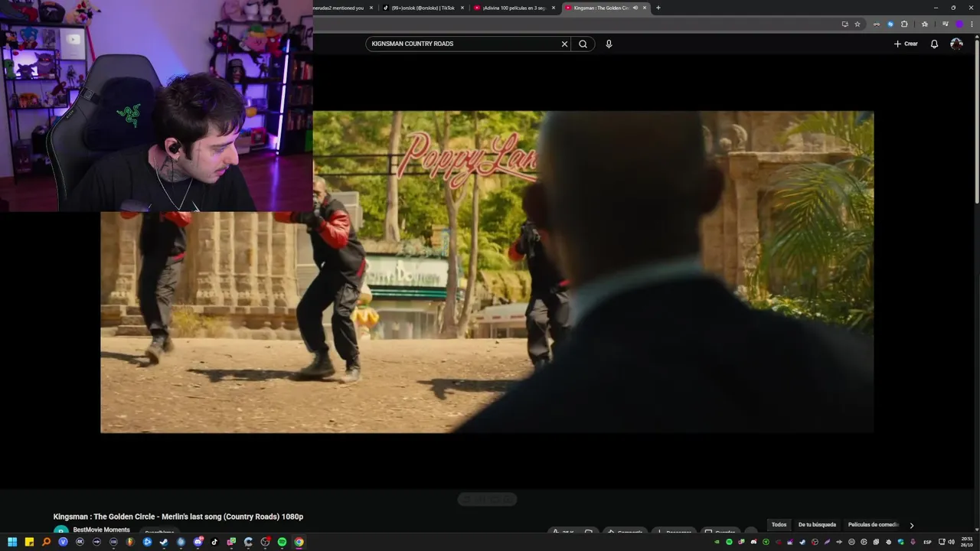Open YouTube notifications bell

click(x=934, y=44)
